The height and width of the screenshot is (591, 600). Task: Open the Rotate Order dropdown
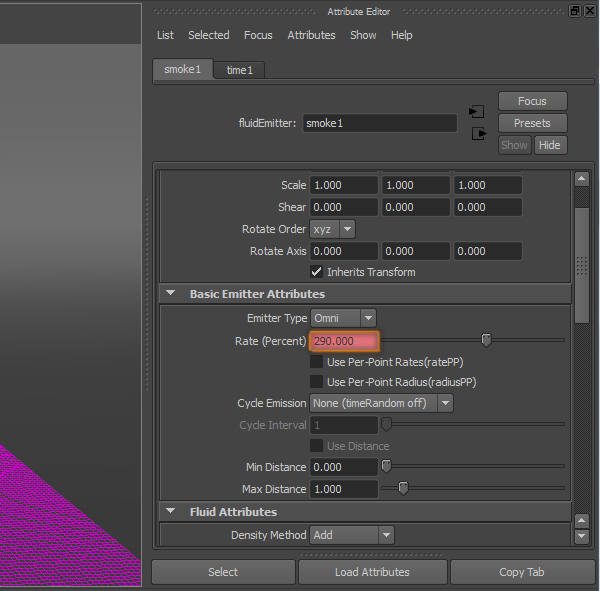[332, 229]
